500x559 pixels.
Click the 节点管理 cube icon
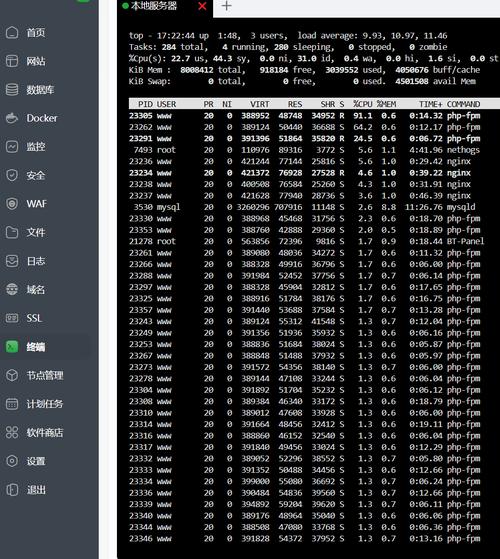[12, 375]
